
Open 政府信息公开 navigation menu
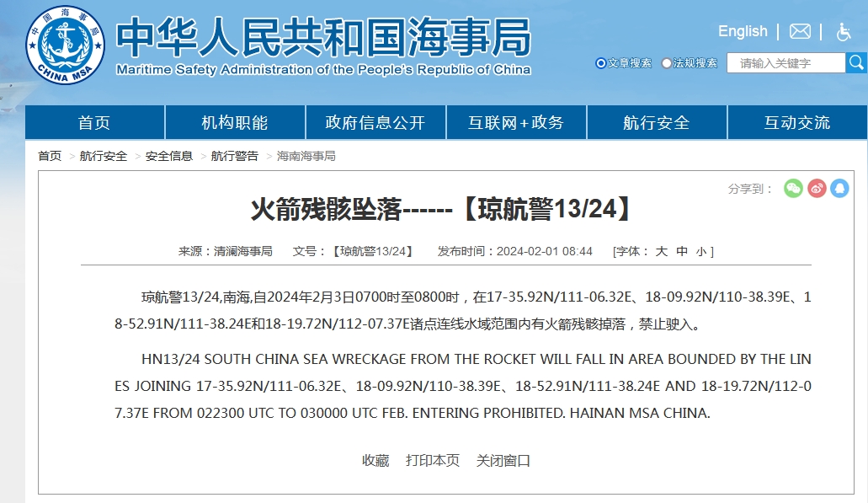tap(375, 122)
